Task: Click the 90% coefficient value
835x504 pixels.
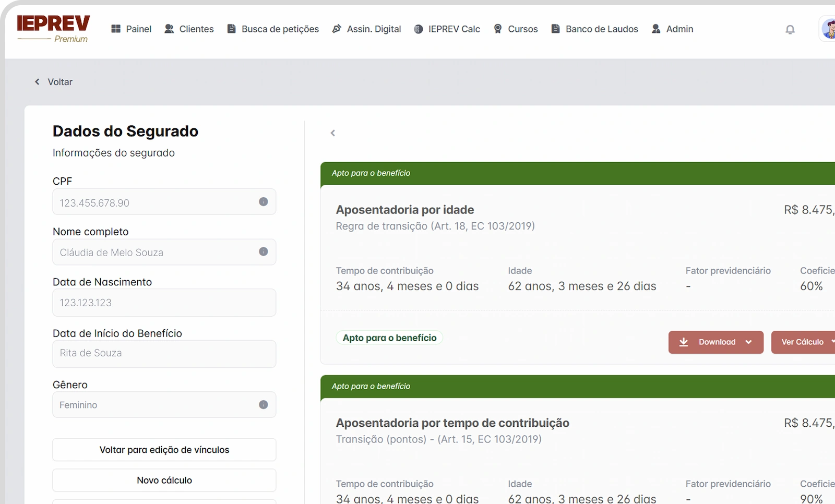Action: point(812,499)
